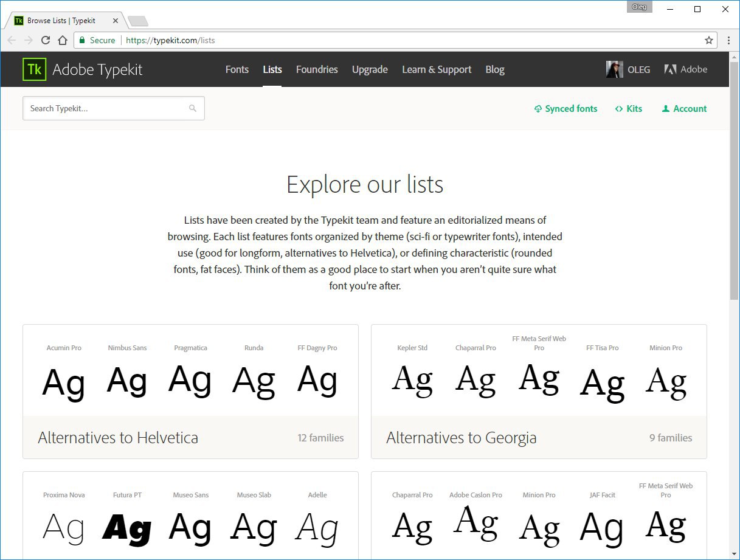This screenshot has width=740, height=560.
Task: Click the '9 families' count text
Action: tap(671, 438)
